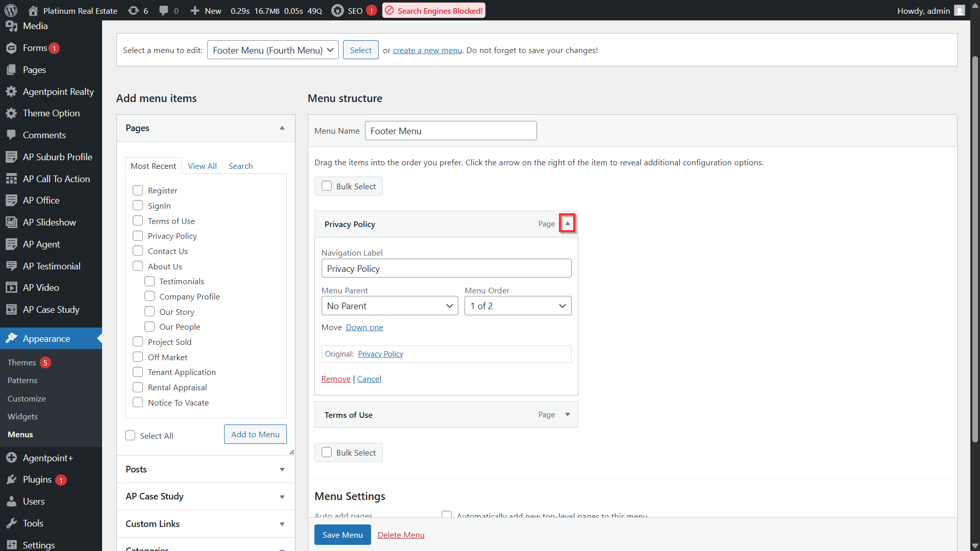Click the Remove link for Privacy Policy
This screenshot has width=980, height=551.
tap(336, 379)
